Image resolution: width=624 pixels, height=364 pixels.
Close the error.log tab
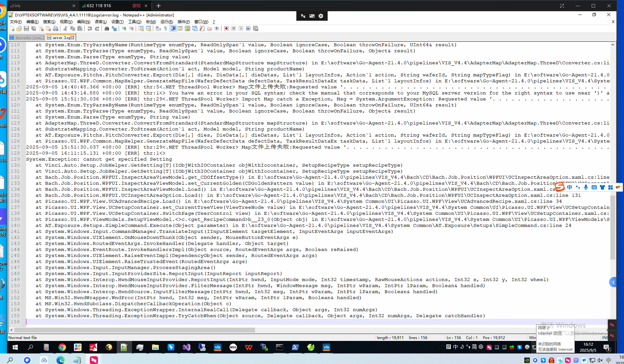pyautogui.click(x=72, y=38)
